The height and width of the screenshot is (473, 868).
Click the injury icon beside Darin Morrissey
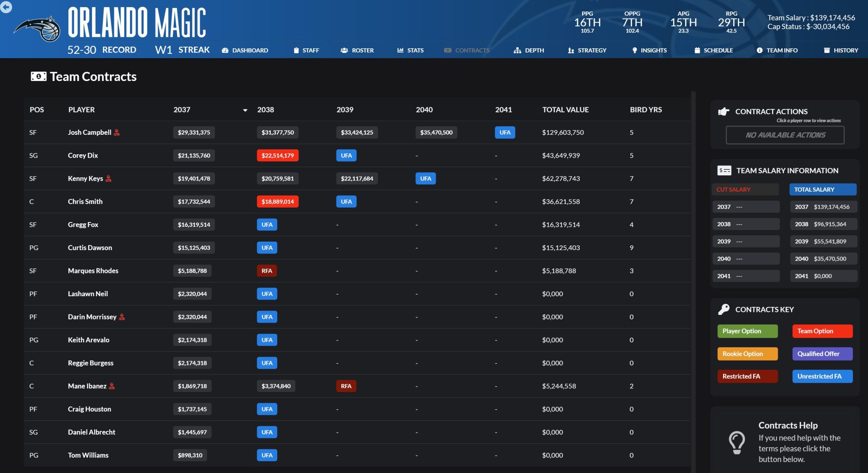[122, 317]
